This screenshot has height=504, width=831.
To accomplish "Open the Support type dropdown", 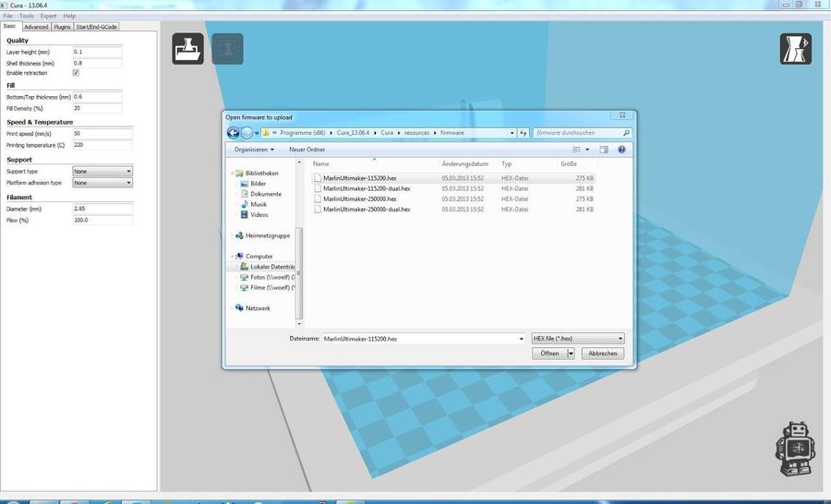I will click(102, 171).
